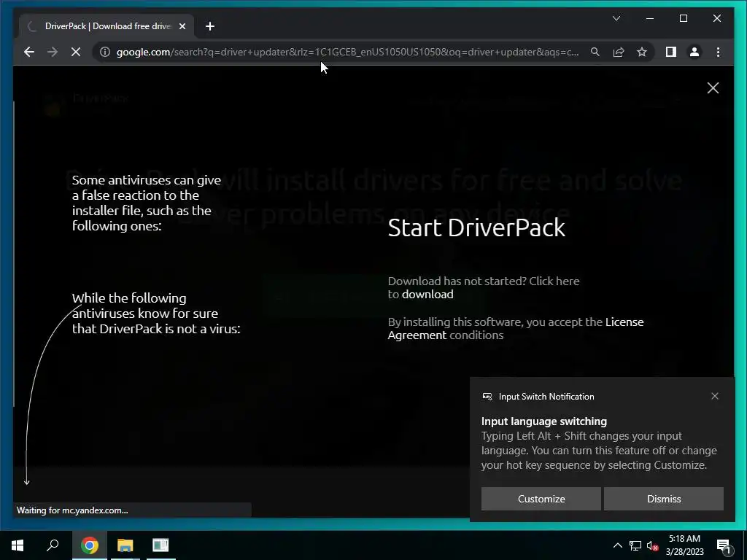Toggle Chrome side panel

point(671,52)
